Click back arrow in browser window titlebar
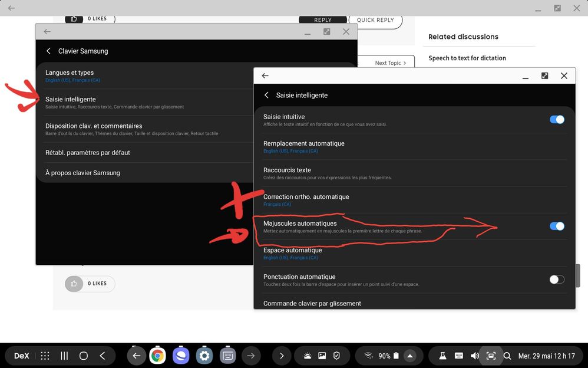588x368 pixels. pos(11,8)
